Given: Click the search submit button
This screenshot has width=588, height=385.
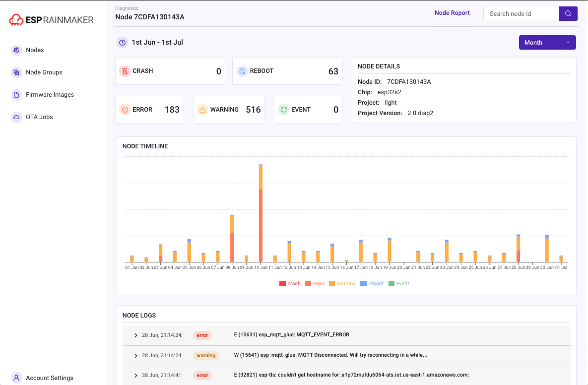Looking at the screenshot, I should 568,13.
